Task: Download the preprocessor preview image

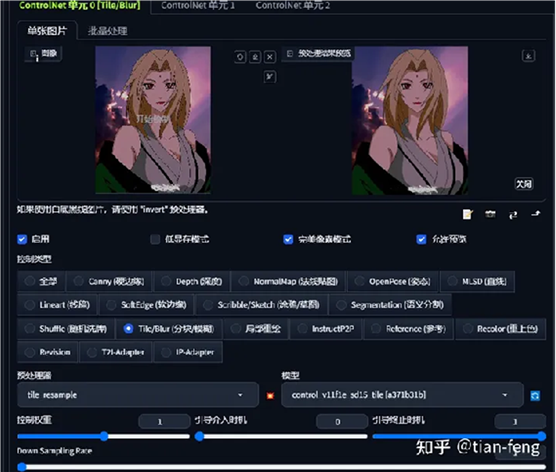Action: tap(528, 56)
